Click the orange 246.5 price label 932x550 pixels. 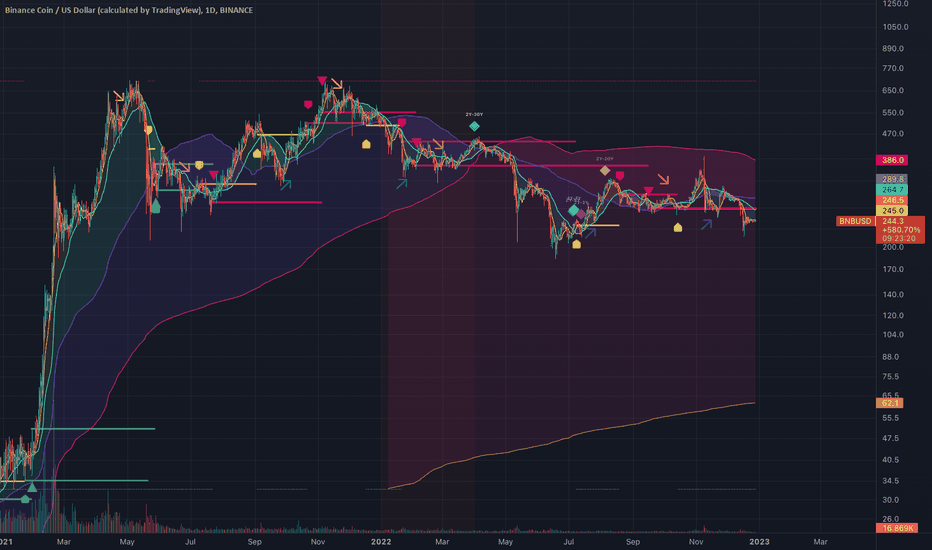tap(892, 200)
